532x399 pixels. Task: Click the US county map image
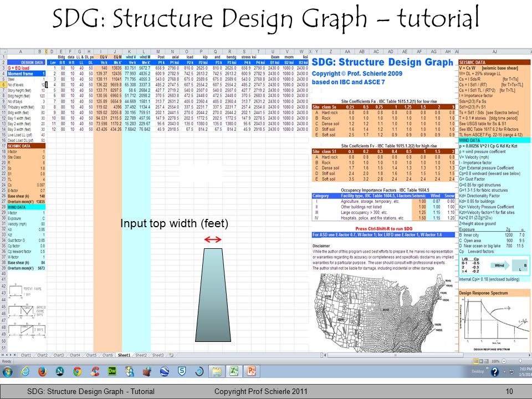click(x=383, y=312)
